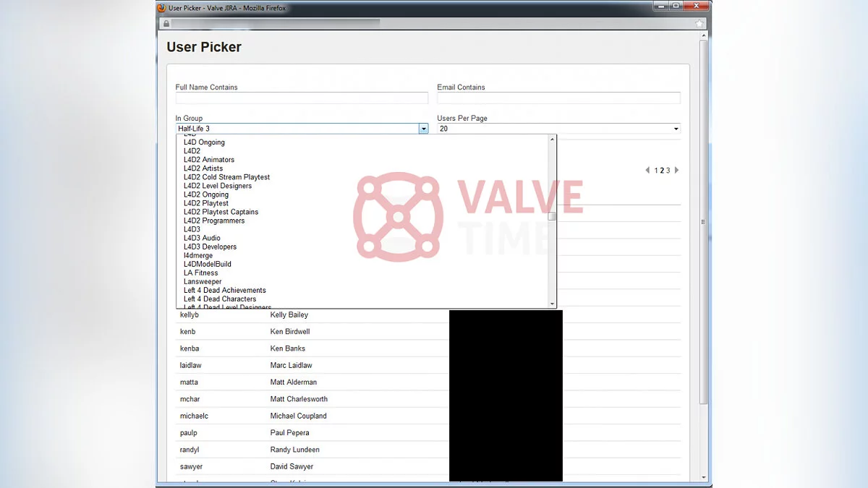Select L4D2 Level Designers option
The image size is (868, 488).
(x=218, y=186)
